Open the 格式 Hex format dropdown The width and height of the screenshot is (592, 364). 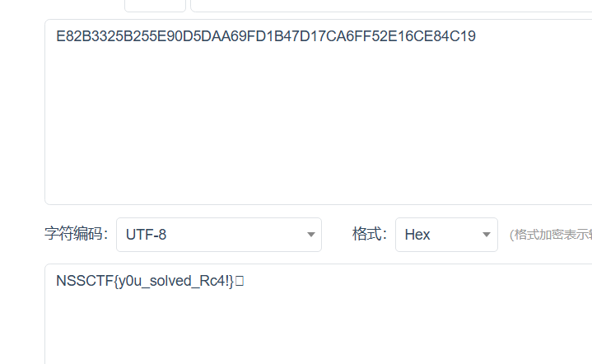pos(445,235)
